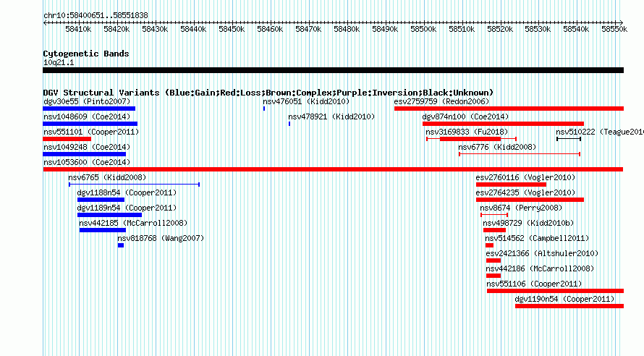Open nsv3169833 (Fu2018) variant
Screen dimensions: 644x356
point(467,132)
